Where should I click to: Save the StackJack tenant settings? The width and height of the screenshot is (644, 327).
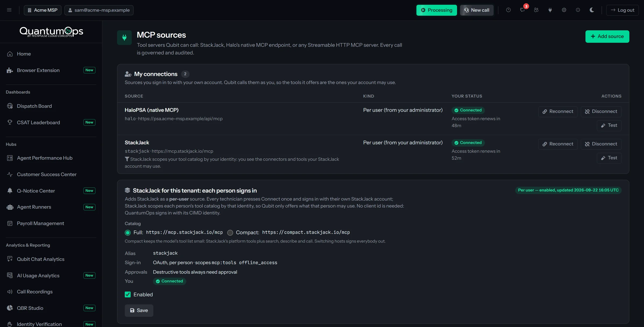[139, 310]
